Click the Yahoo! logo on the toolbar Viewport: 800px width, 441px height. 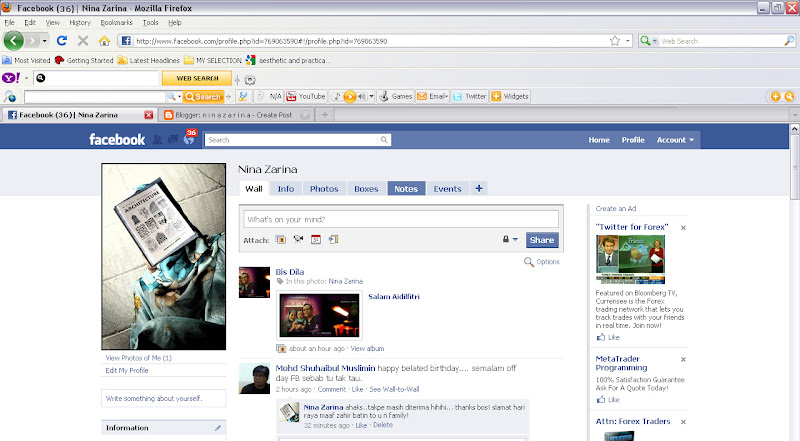[x=11, y=78]
